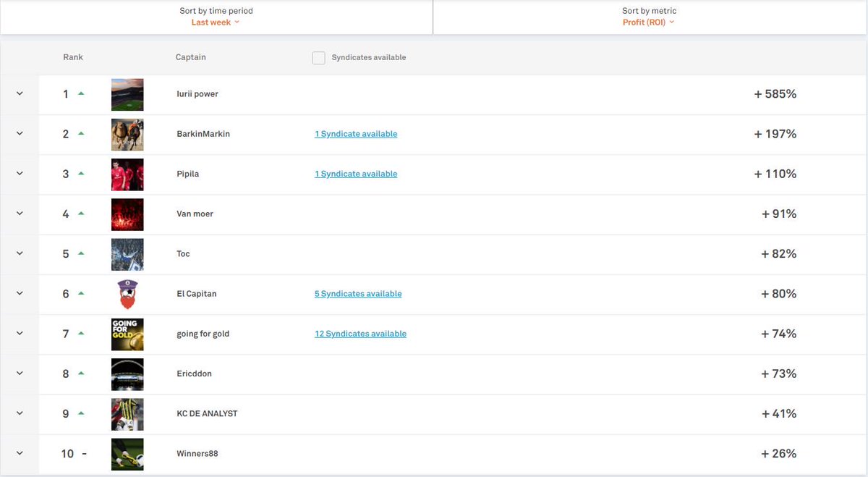The image size is (868, 477).
Task: Click Iurii power's avatar thumbnail
Action: coord(127,95)
